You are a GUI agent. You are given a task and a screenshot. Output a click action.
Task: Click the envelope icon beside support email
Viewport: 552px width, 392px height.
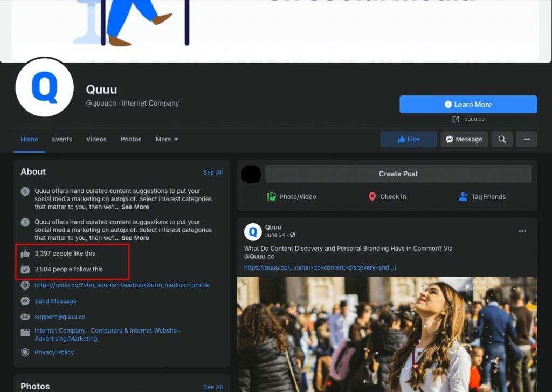point(25,317)
